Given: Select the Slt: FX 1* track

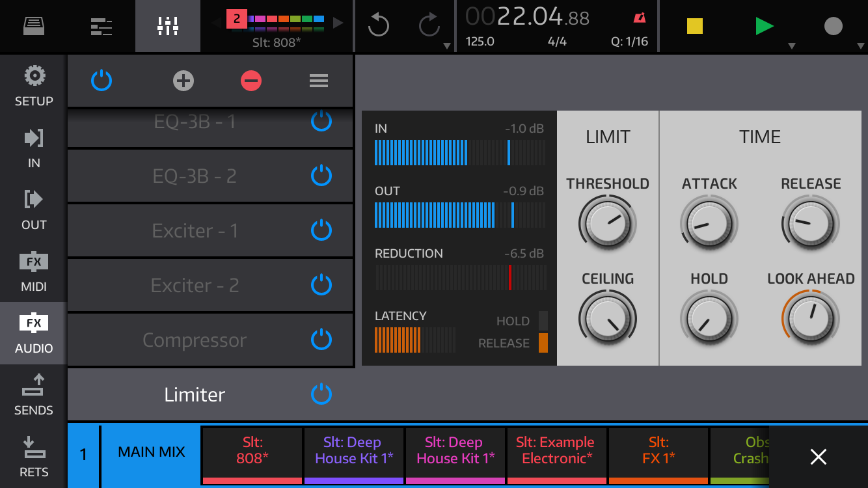Looking at the screenshot, I should point(658,452).
